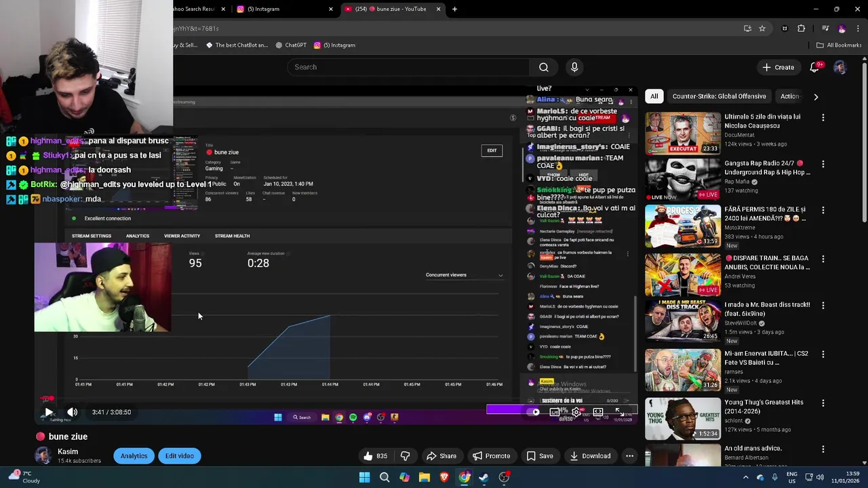Image resolution: width=868 pixels, height=488 pixels.
Task: Close the bune ziue YouTube tab
Action: coord(439,9)
